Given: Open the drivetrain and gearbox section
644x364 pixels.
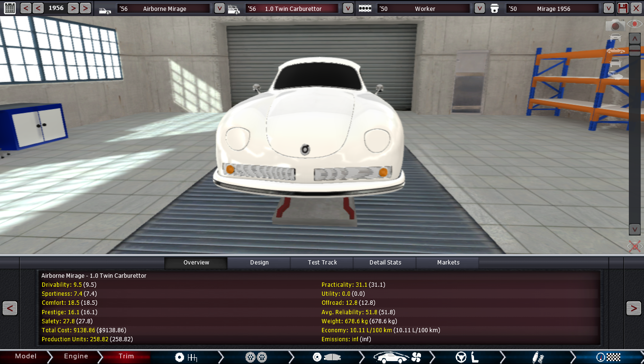Looking at the screenshot, I should click(x=186, y=357).
